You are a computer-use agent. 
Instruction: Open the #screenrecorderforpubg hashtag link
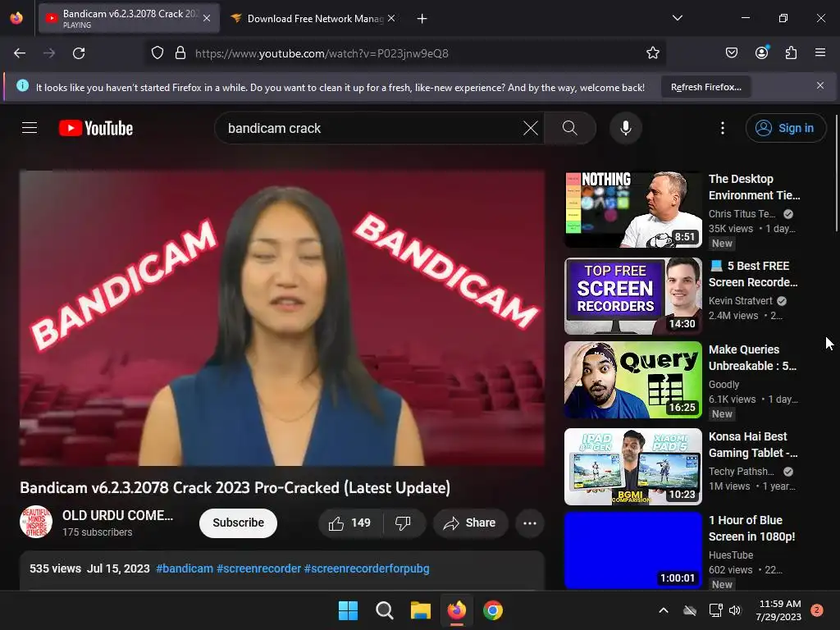tap(367, 568)
